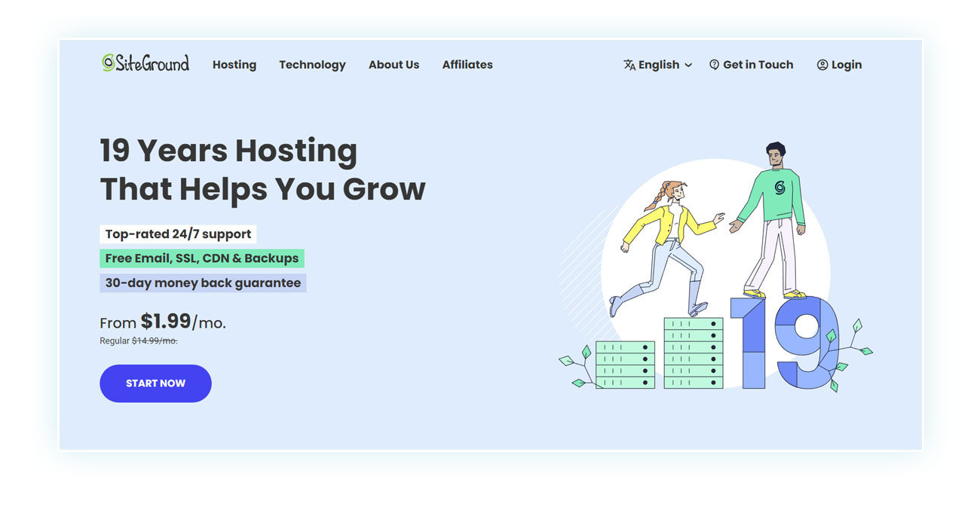Click the 'That Helps You Grow' heading line

pos(262,189)
